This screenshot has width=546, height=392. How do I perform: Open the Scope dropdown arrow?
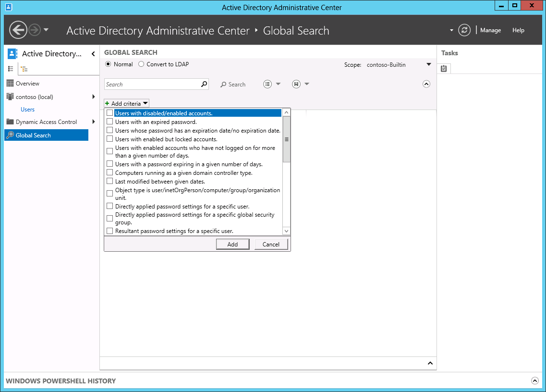429,64
